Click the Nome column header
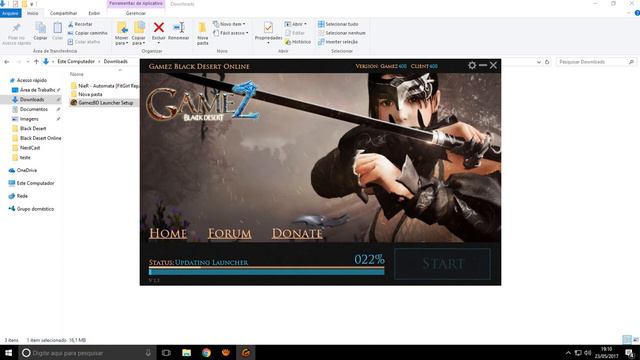Image resolution: width=640 pixels, height=360 pixels. [77, 74]
